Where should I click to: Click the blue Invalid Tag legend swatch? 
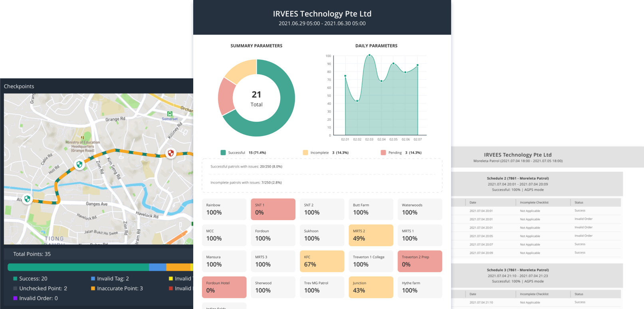93,279
